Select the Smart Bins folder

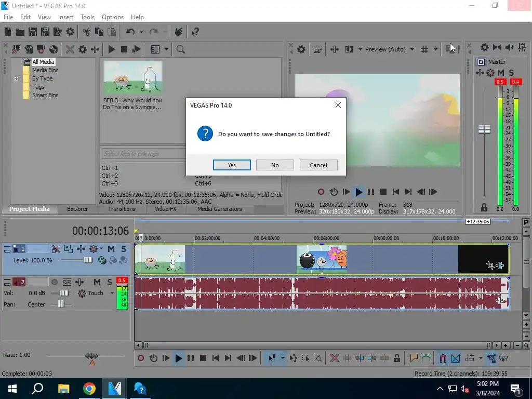click(45, 96)
